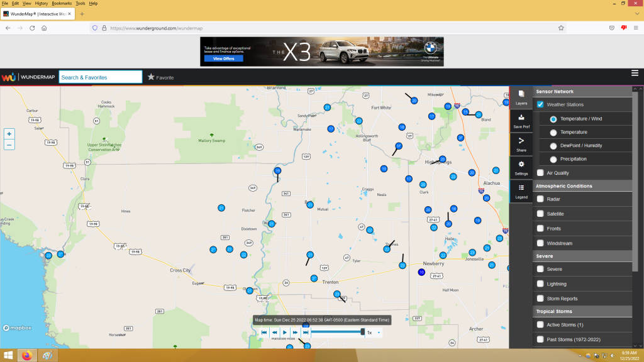Zoom in the map with plus button

point(9,134)
